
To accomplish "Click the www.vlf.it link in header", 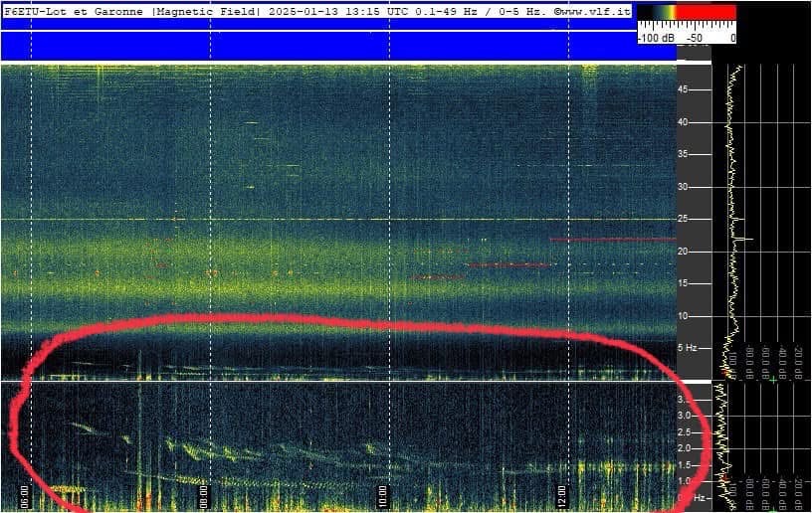I will pyautogui.click(x=595, y=10).
